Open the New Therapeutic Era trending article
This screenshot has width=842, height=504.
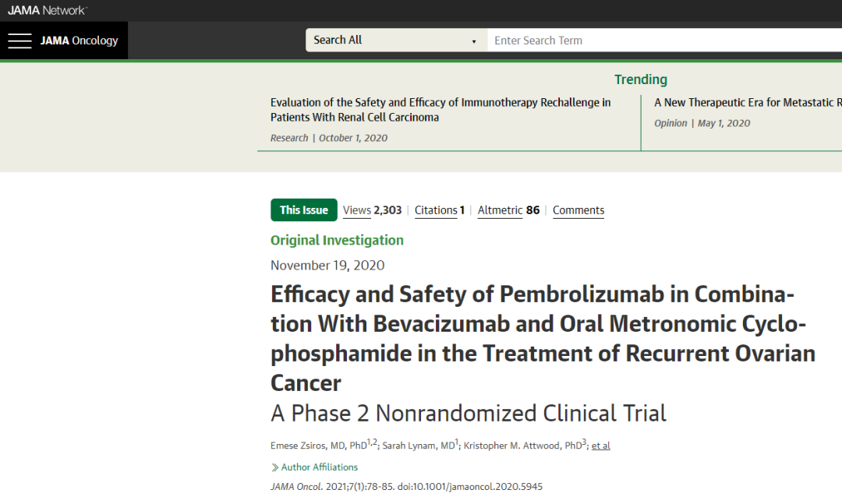[x=747, y=102]
